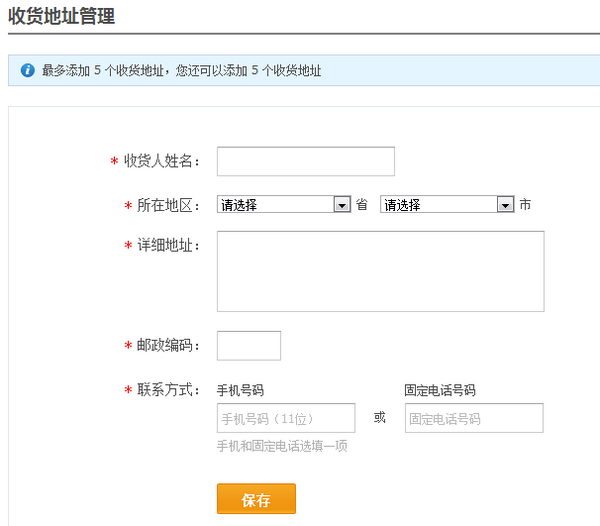Open the province (省) 请选择 dropdown
600x526 pixels.
[284, 204]
